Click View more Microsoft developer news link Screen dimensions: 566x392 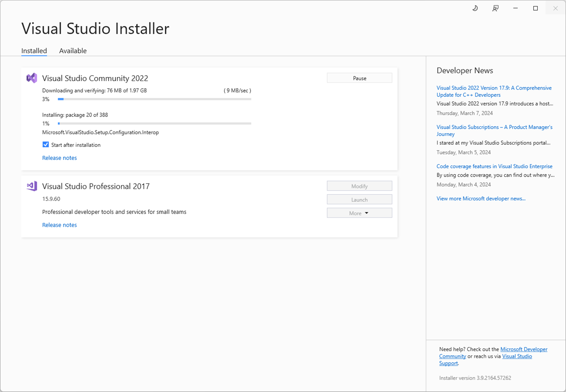(x=481, y=199)
